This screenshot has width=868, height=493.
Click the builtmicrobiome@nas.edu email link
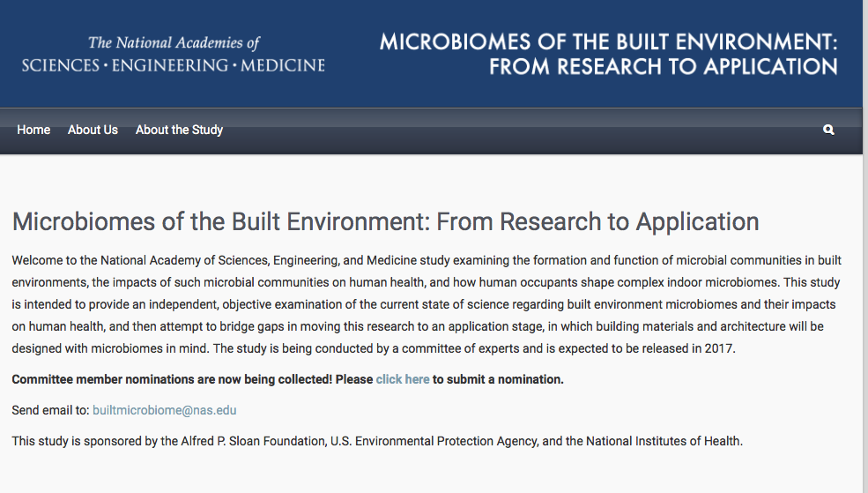(x=165, y=410)
